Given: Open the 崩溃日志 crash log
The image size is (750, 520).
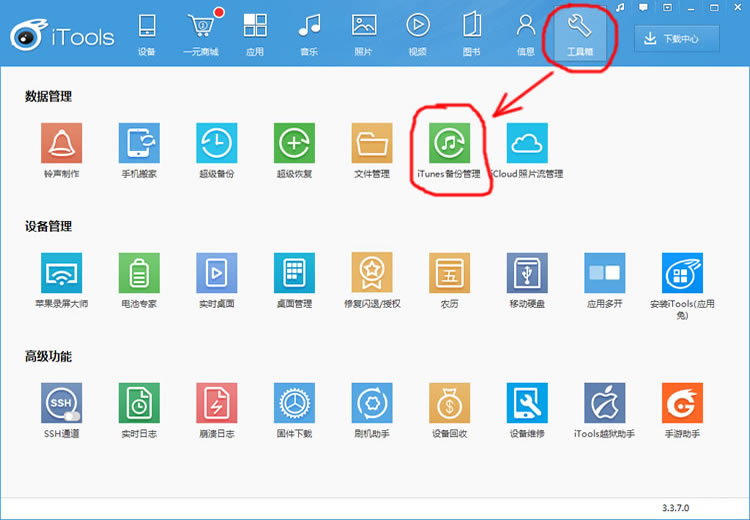Looking at the screenshot, I should click(217, 403).
